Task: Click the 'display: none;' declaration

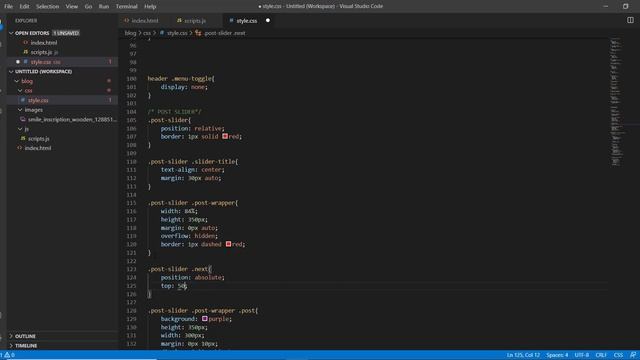Action: (x=184, y=87)
